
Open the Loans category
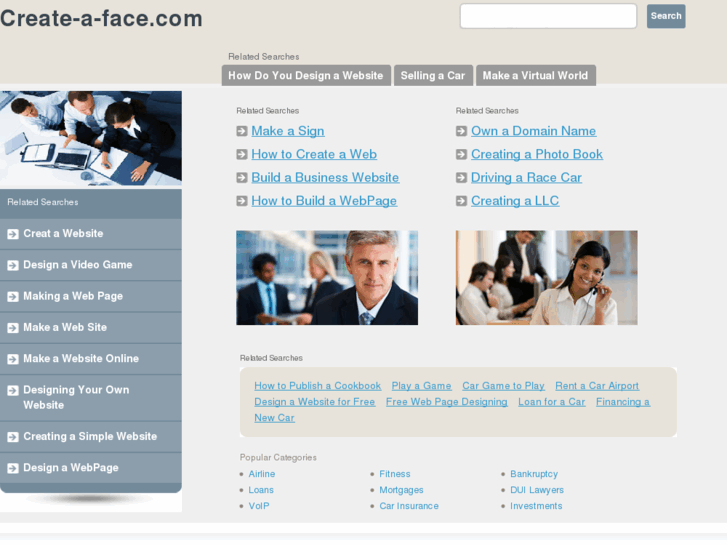(x=261, y=490)
